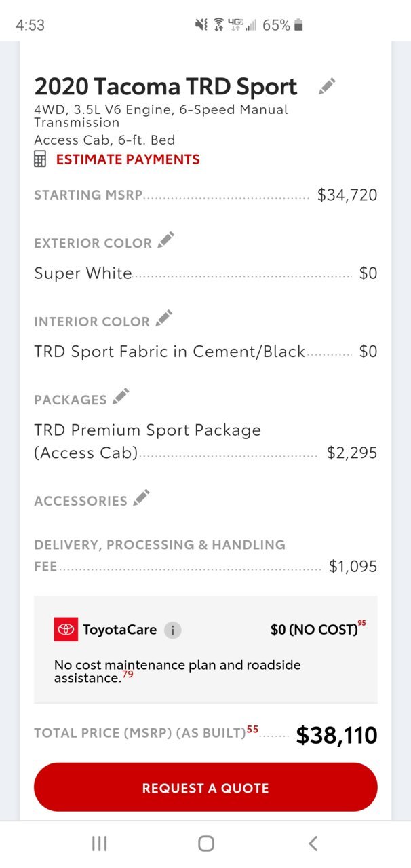Screen dimensions: 411x868
Task: Edit the 2020 Tacoma TRD Sport model pencil icon
Action: (327, 86)
